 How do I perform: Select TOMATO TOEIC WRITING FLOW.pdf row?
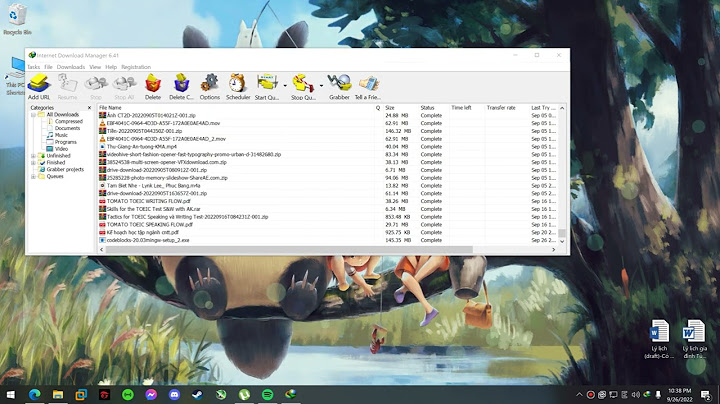[327, 201]
